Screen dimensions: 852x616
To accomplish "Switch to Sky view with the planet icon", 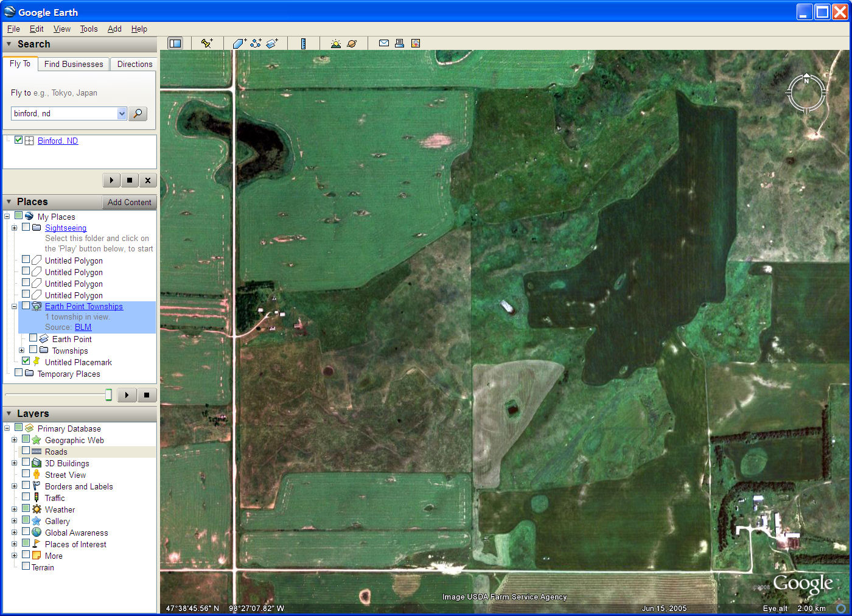I will click(x=352, y=43).
